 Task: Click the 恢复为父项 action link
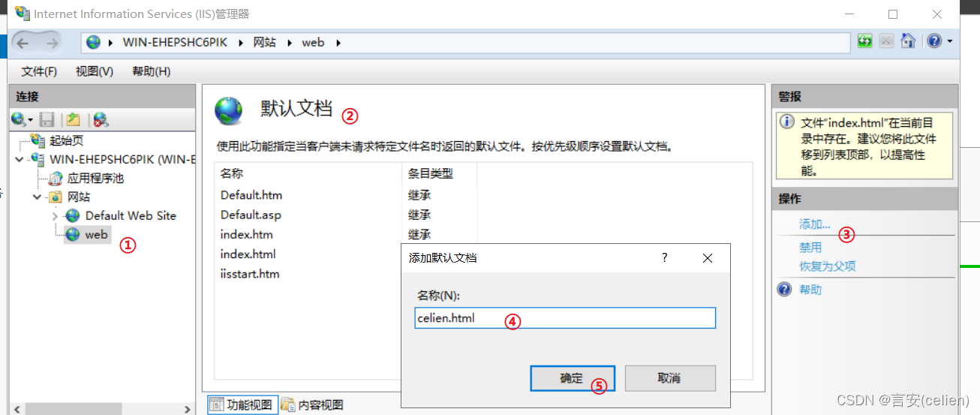(828, 266)
